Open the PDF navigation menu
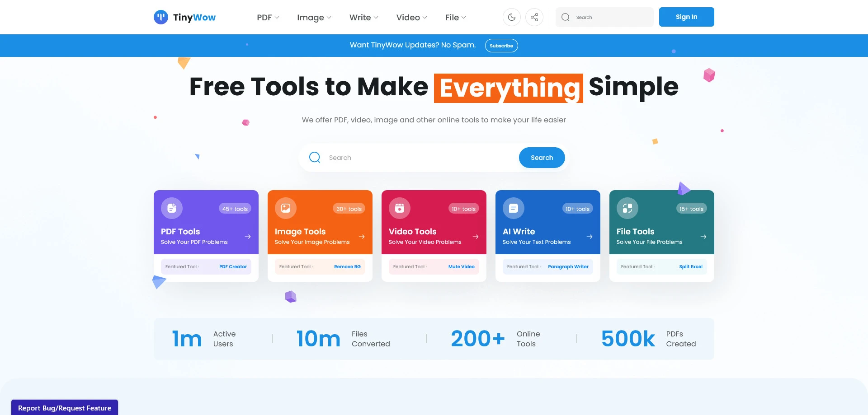The width and height of the screenshot is (868, 415). [x=268, y=17]
